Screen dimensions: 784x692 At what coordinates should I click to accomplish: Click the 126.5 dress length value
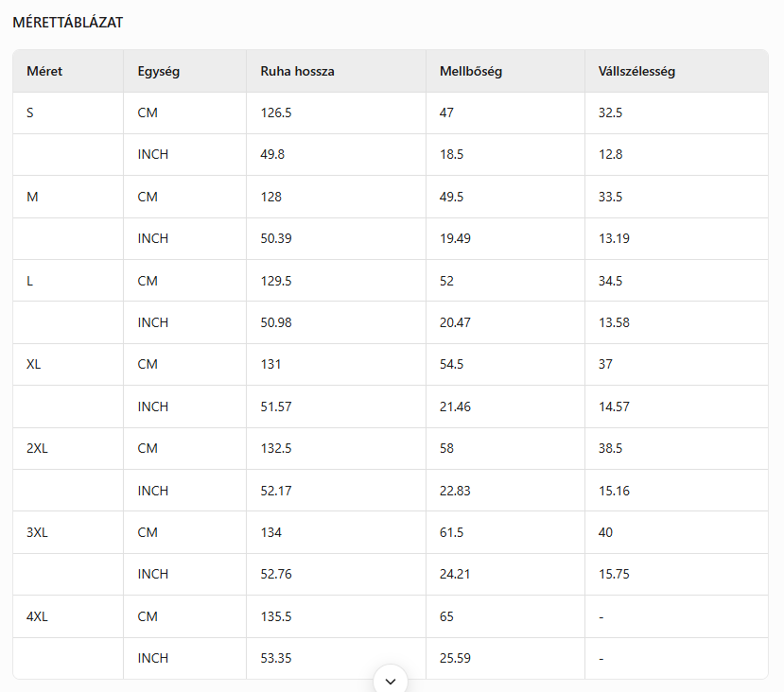point(276,112)
